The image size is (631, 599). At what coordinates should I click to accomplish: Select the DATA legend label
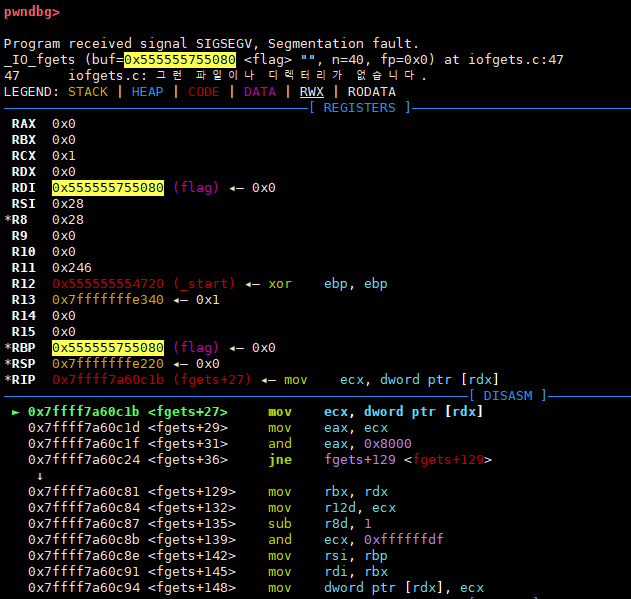pyautogui.click(x=260, y=92)
